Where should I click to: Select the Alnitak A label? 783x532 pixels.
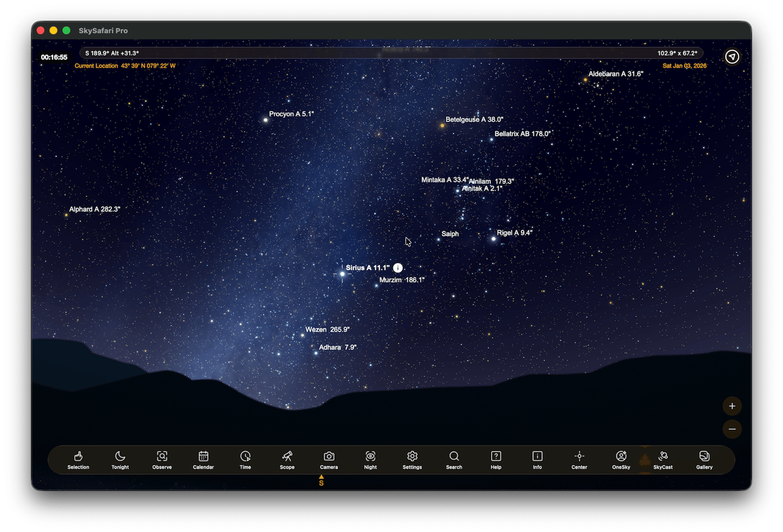pos(482,189)
